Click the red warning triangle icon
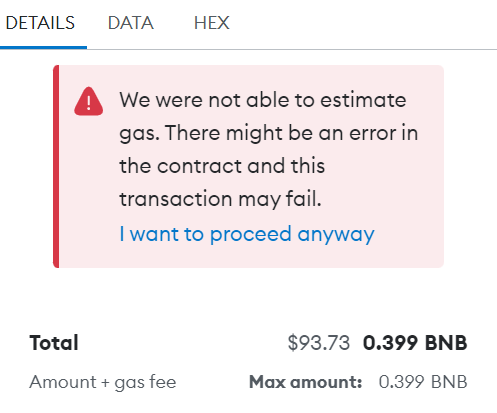This screenshot has width=497, height=413. click(x=88, y=102)
